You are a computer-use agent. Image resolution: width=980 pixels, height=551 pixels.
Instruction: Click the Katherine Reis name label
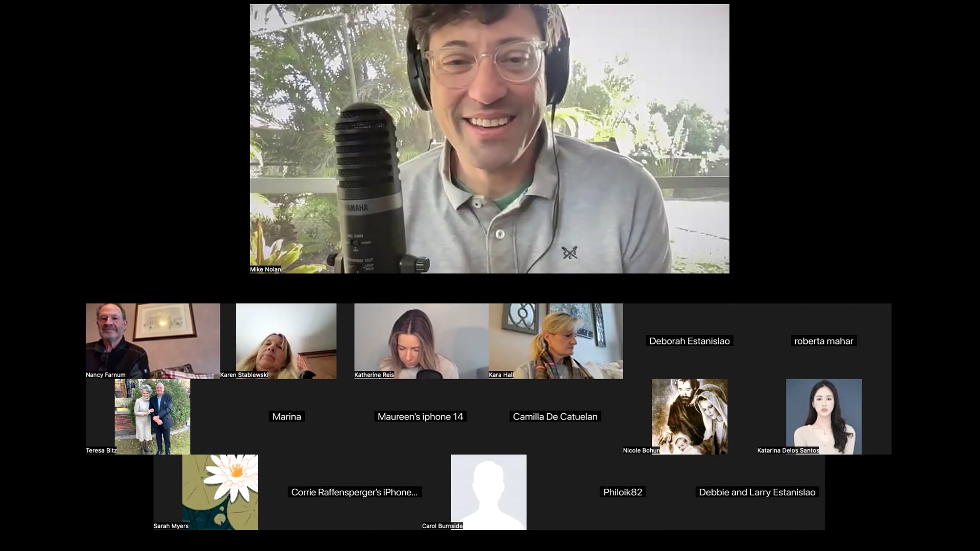374,374
